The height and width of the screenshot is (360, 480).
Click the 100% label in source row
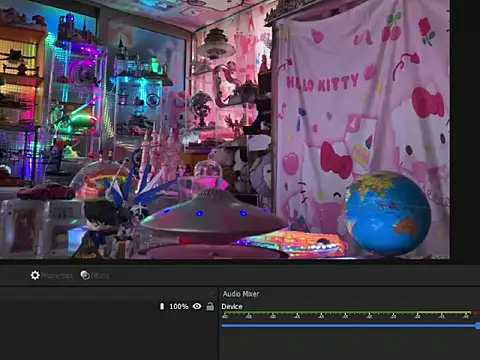[179, 306]
